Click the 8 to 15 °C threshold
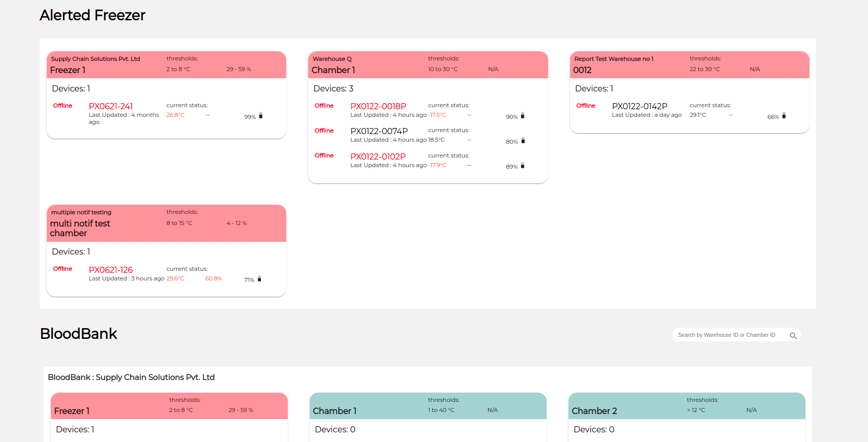 pyautogui.click(x=179, y=224)
